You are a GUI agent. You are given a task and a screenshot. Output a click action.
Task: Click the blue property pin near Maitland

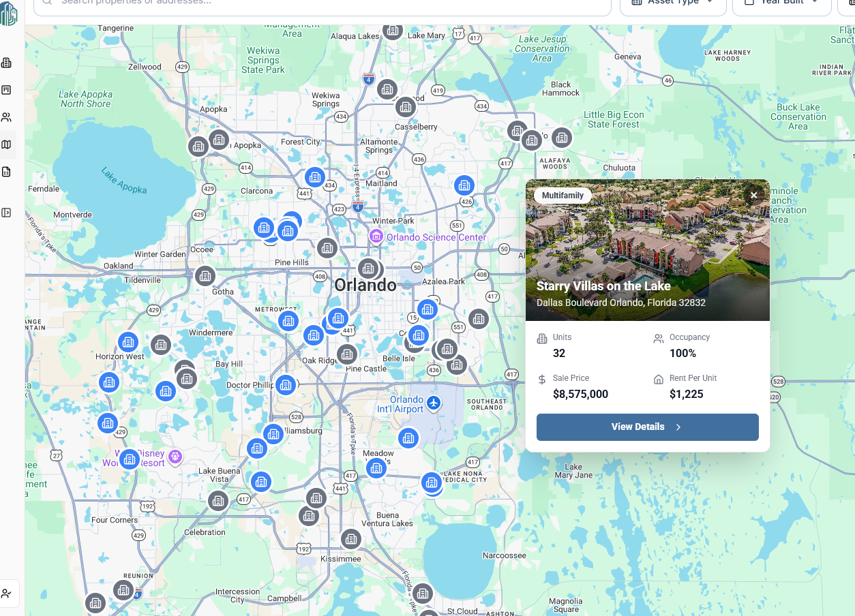[x=314, y=178]
